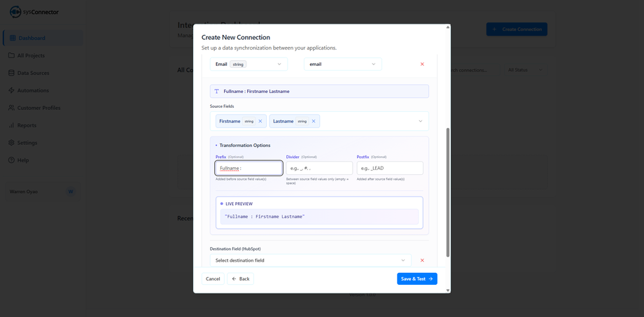Remove the Fullname mapping with red X

coord(422,260)
